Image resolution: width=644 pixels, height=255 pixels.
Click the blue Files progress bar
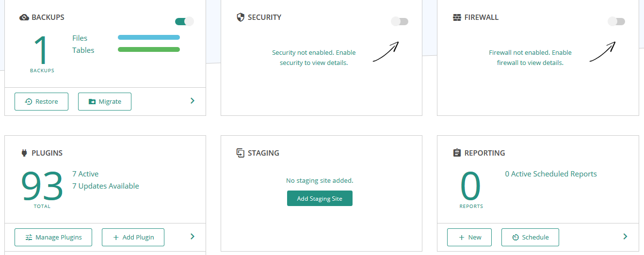click(149, 37)
